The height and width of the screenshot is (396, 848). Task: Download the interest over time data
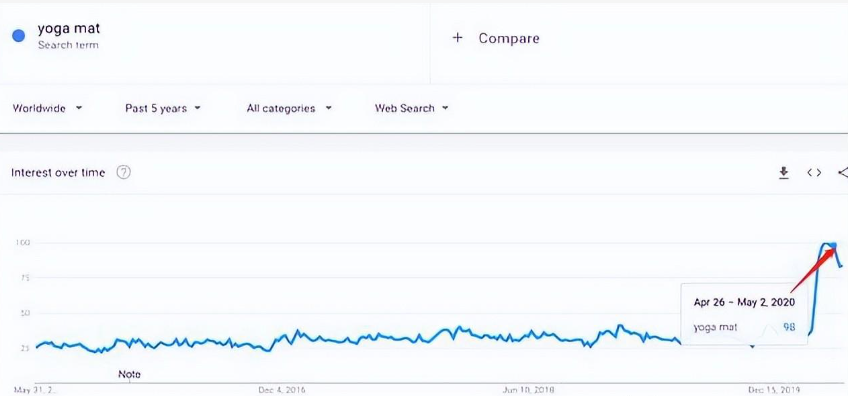pos(783,173)
